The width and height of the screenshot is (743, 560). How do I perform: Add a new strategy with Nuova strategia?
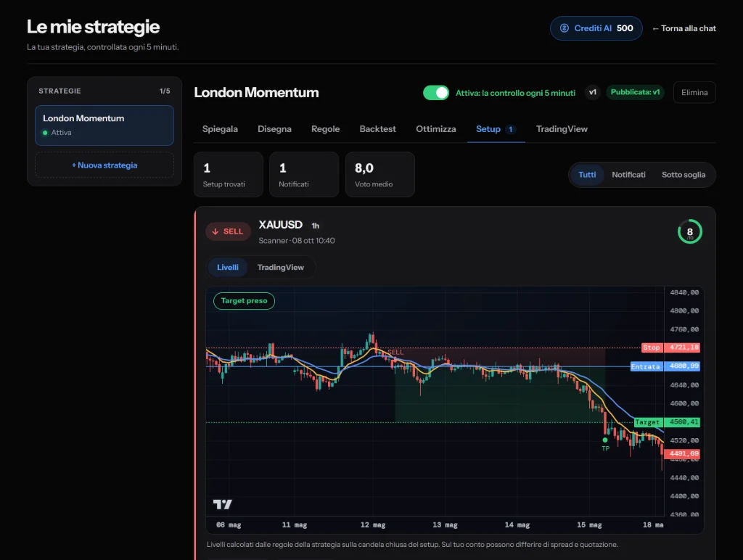pyautogui.click(x=104, y=165)
